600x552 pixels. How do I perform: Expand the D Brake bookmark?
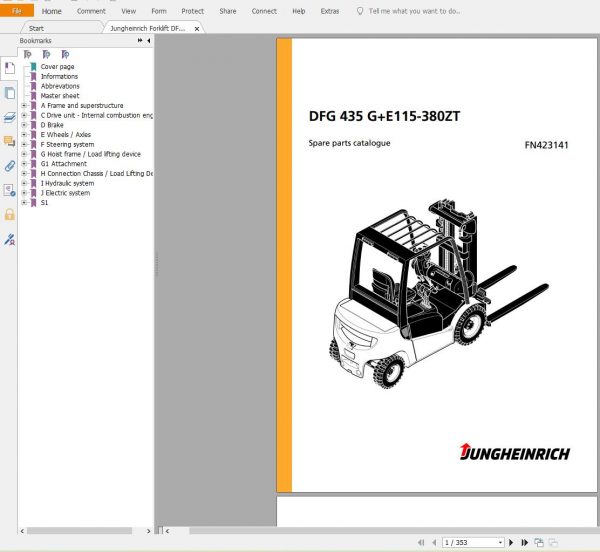coord(24,125)
